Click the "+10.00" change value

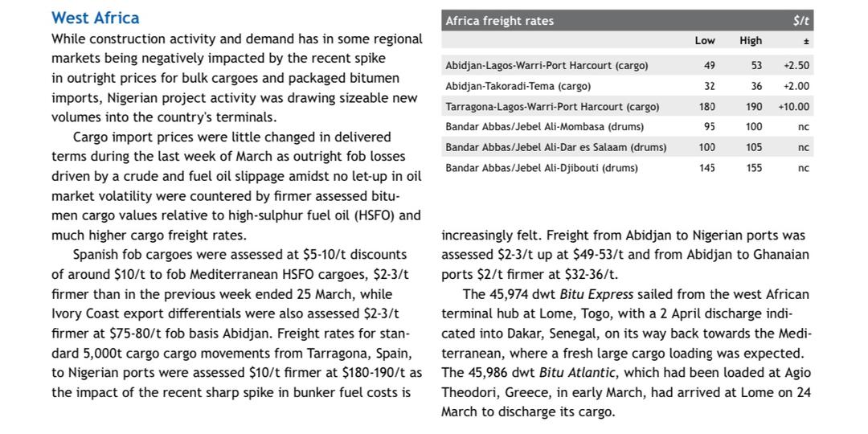[793, 107]
